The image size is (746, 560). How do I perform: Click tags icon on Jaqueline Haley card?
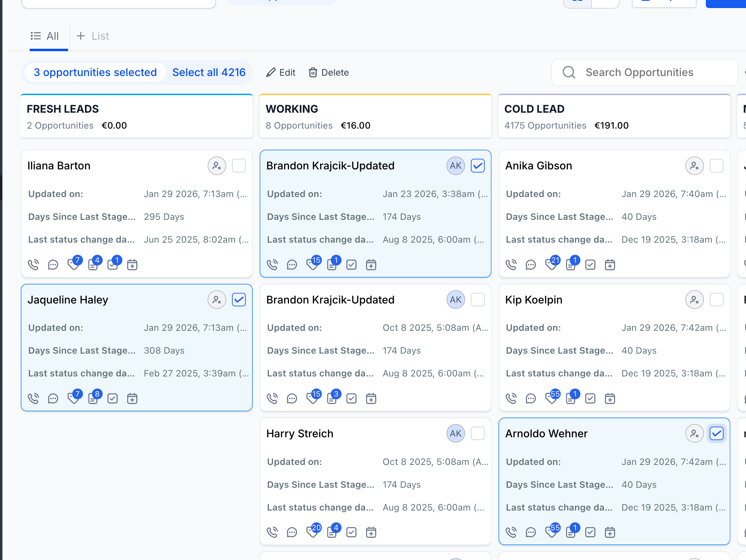[73, 399]
